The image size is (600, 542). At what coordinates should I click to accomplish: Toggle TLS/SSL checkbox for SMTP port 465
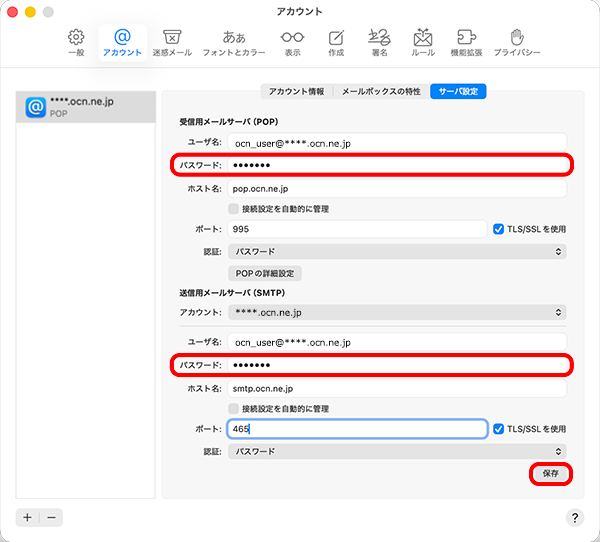click(x=499, y=429)
